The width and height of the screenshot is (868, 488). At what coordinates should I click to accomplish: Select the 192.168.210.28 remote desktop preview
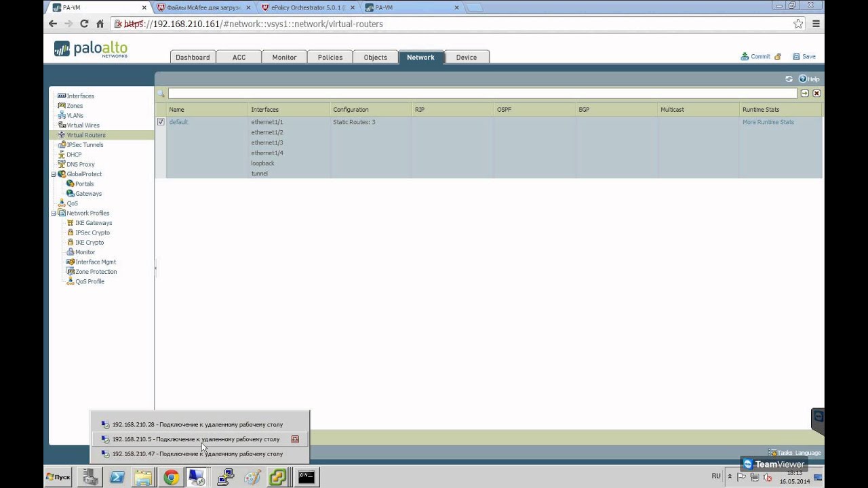click(x=200, y=424)
